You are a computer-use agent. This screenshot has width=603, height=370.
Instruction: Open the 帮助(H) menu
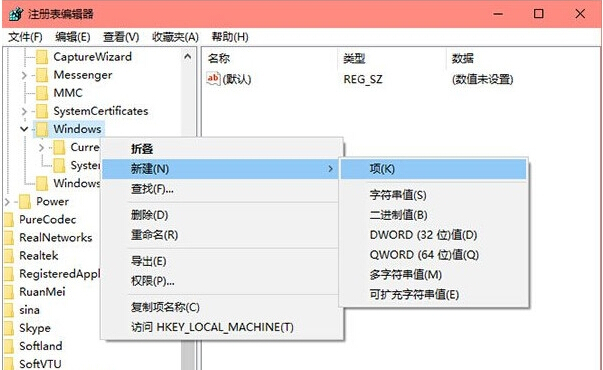(x=230, y=37)
